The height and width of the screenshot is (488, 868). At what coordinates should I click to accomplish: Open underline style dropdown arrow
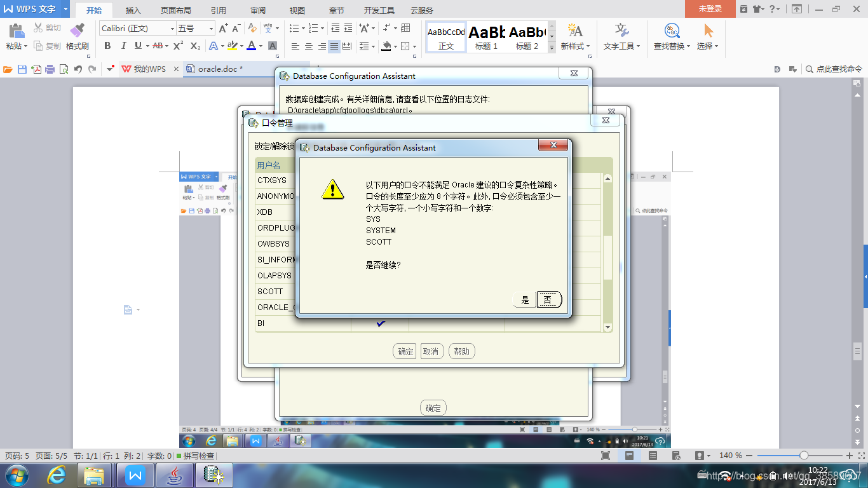(x=147, y=46)
